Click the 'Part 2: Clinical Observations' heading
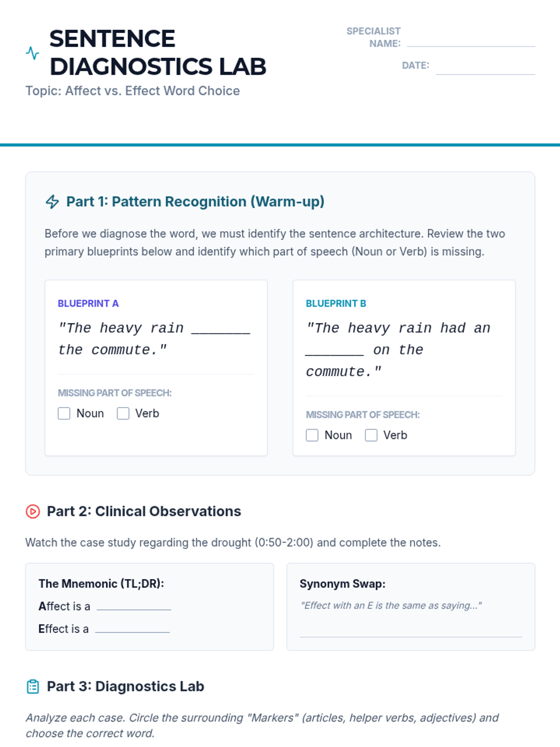The height and width of the screenshot is (747, 560). [144, 512]
